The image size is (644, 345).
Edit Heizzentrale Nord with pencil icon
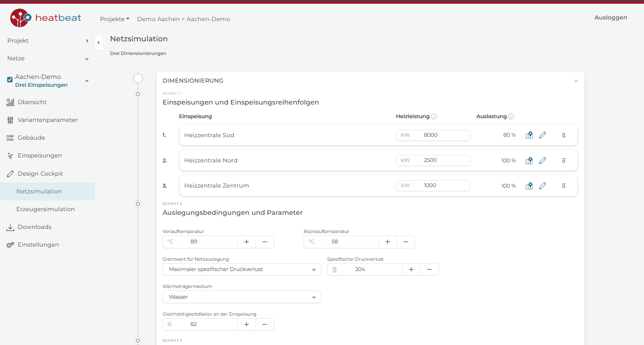543,160
